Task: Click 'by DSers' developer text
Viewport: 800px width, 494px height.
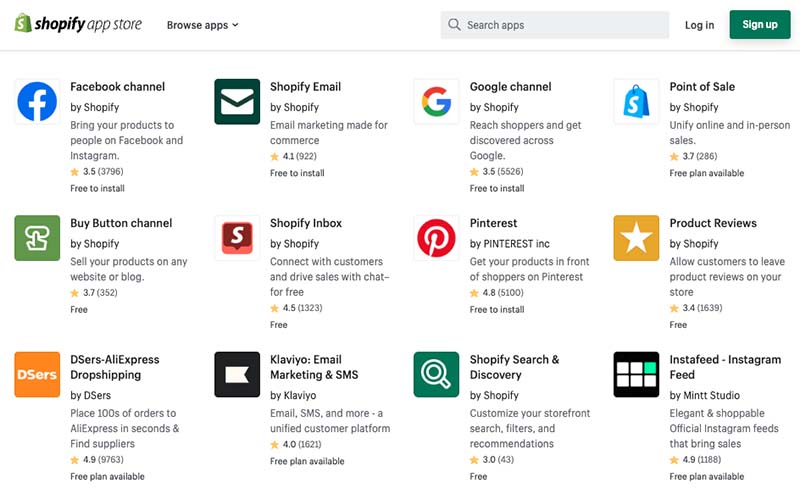Action: [x=90, y=395]
